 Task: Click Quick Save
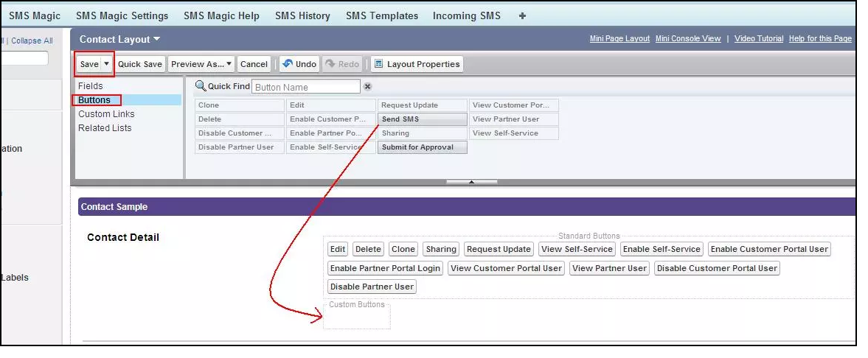(140, 64)
